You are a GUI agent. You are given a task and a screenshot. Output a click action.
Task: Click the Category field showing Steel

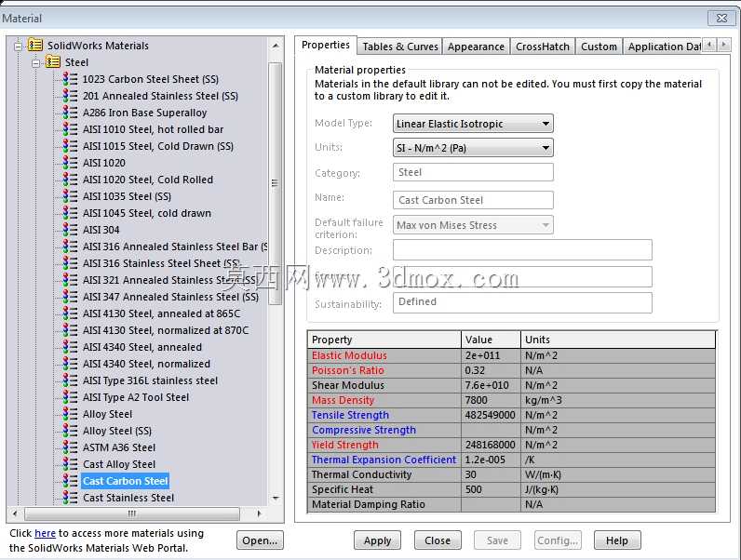pos(473,172)
